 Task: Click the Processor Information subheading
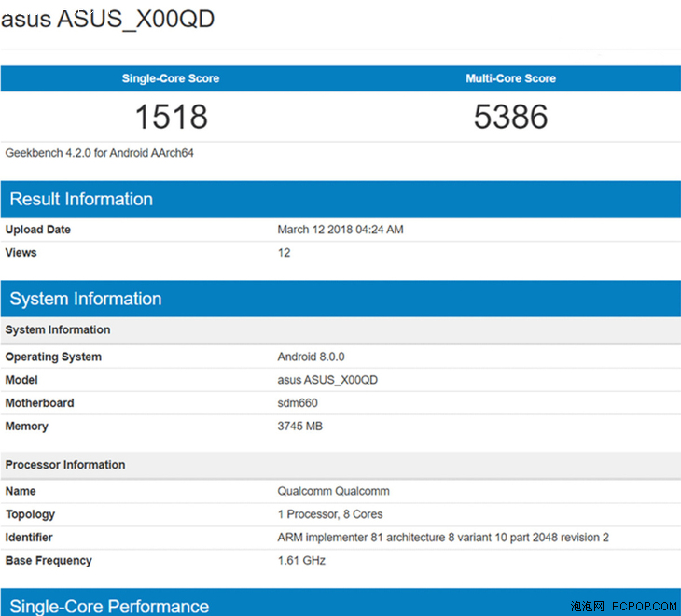pos(65,465)
